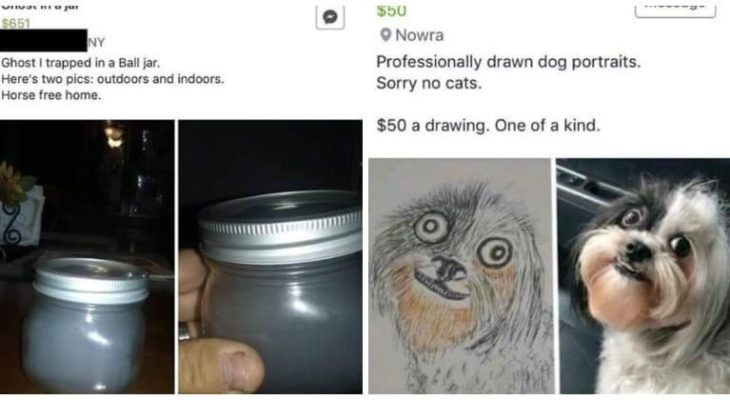Click the location pin icon beside Nowra

tap(383, 37)
